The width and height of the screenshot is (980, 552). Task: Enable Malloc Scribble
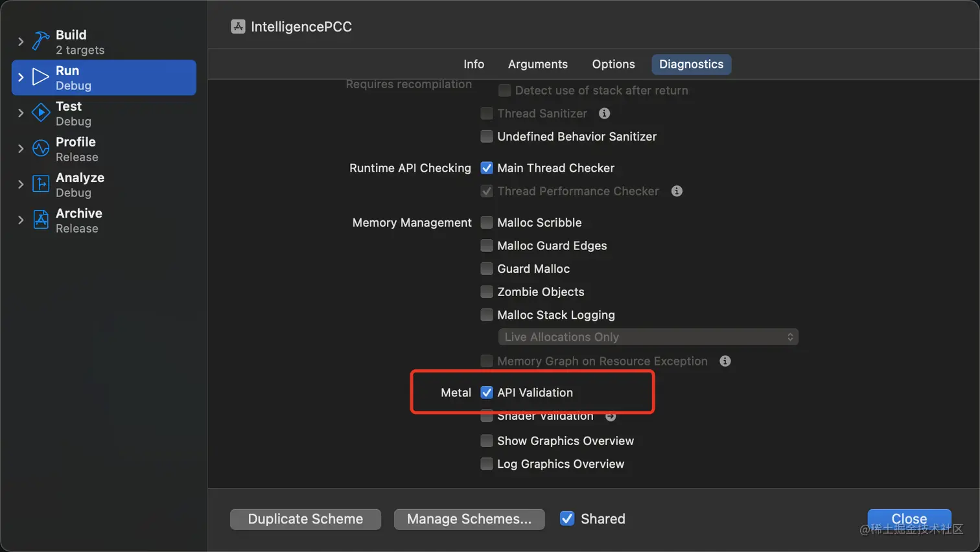(x=487, y=222)
